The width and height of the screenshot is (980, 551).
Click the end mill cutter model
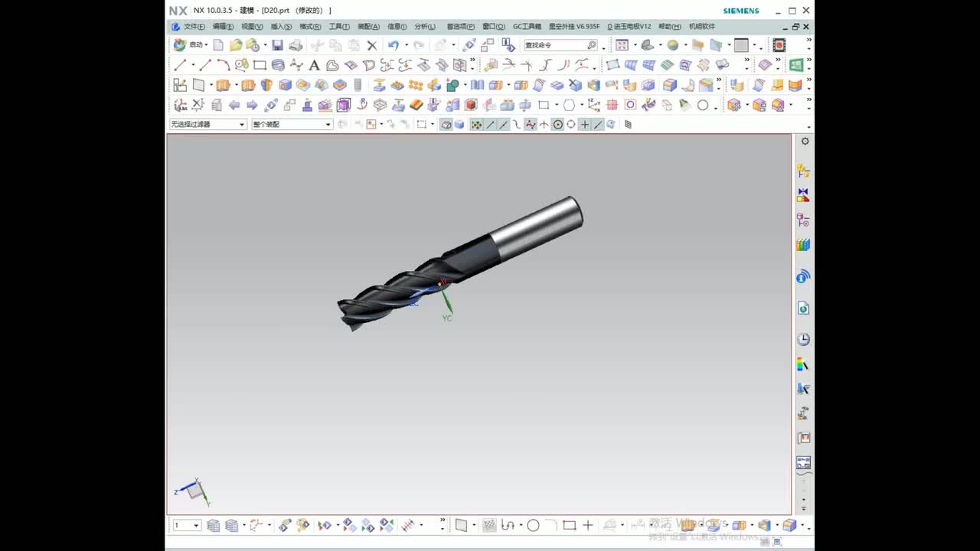459,262
